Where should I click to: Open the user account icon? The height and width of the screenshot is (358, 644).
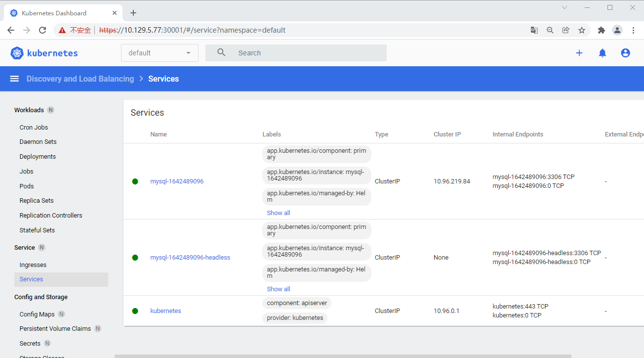point(625,53)
